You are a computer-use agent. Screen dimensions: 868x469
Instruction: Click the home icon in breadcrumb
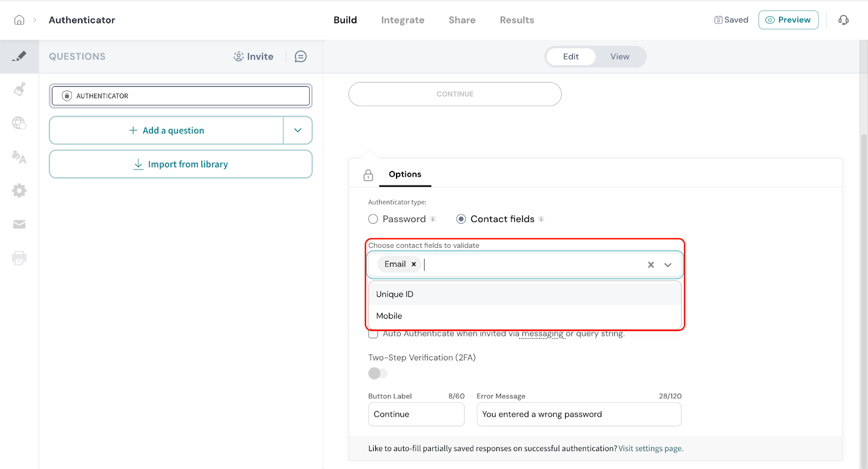[19, 20]
